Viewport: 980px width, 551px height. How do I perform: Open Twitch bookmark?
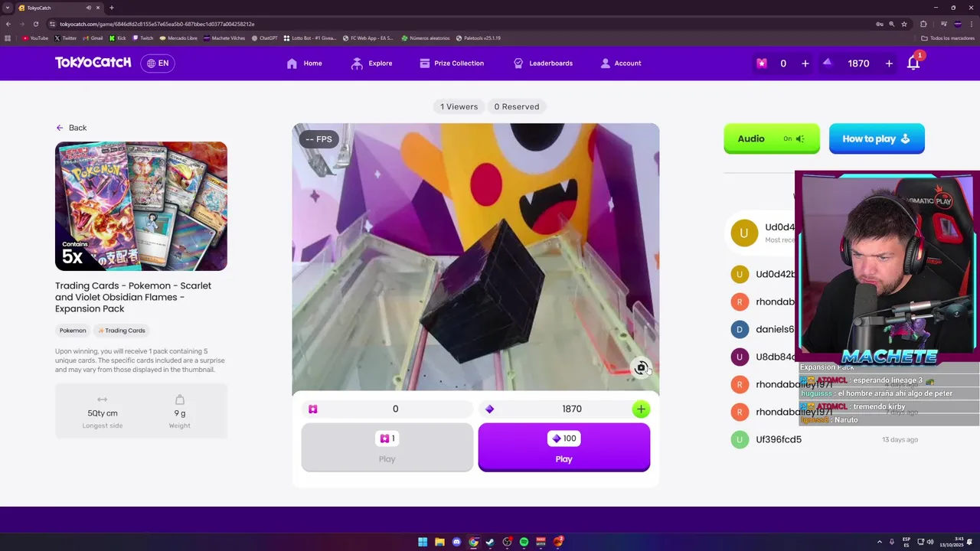point(142,37)
